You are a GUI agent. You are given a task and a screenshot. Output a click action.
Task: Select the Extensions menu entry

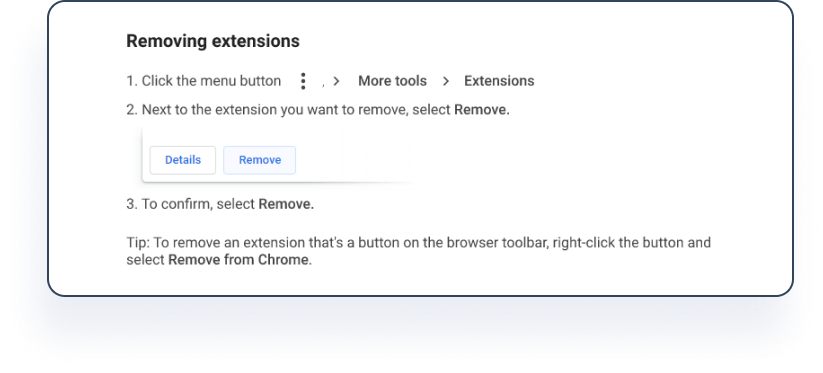(499, 81)
